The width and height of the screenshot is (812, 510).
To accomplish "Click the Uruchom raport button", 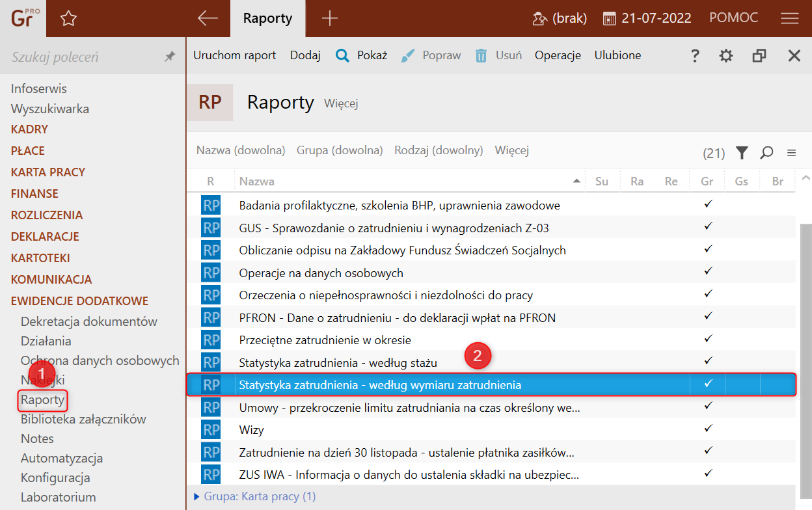I will (234, 56).
